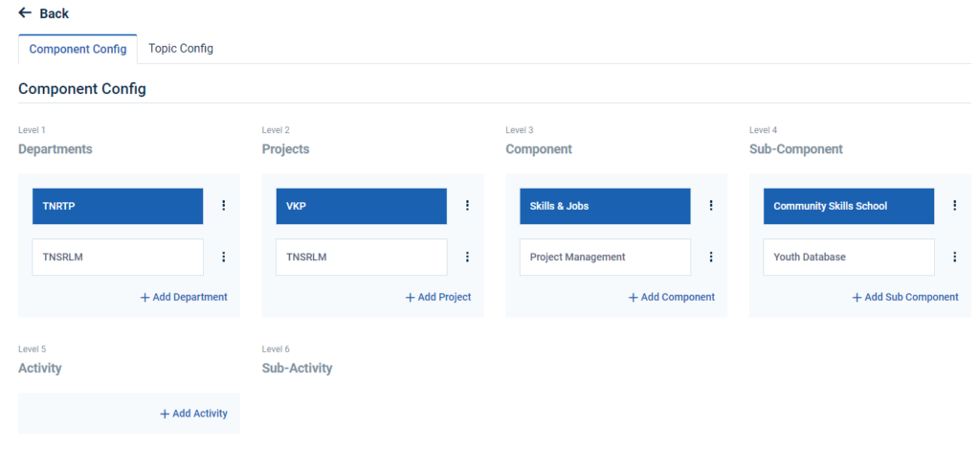Select the Component Config tab

pos(78,49)
